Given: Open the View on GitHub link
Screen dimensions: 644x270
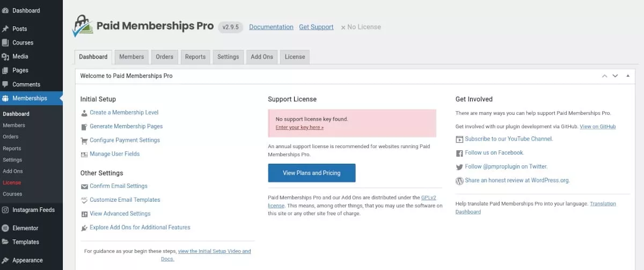Looking at the screenshot, I should coord(598,127).
